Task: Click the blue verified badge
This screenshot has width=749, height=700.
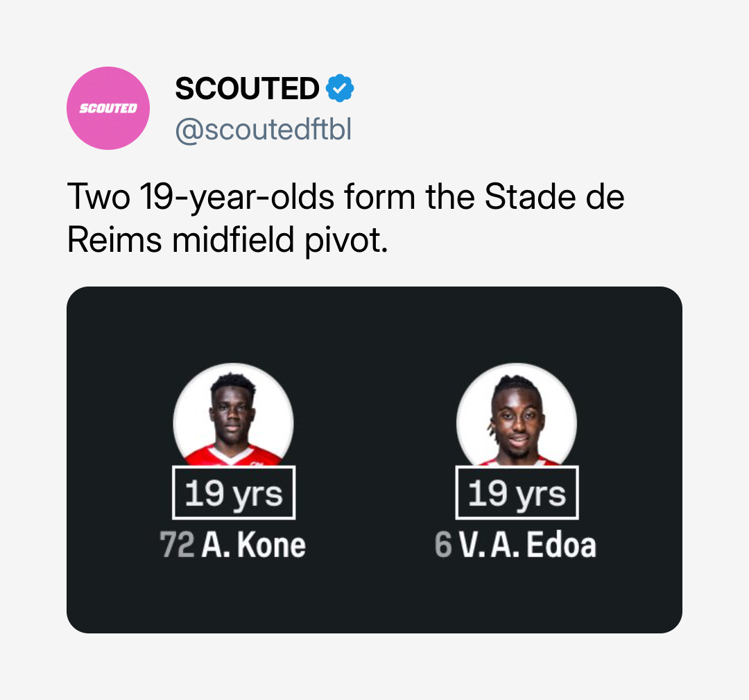Action: 340,88
